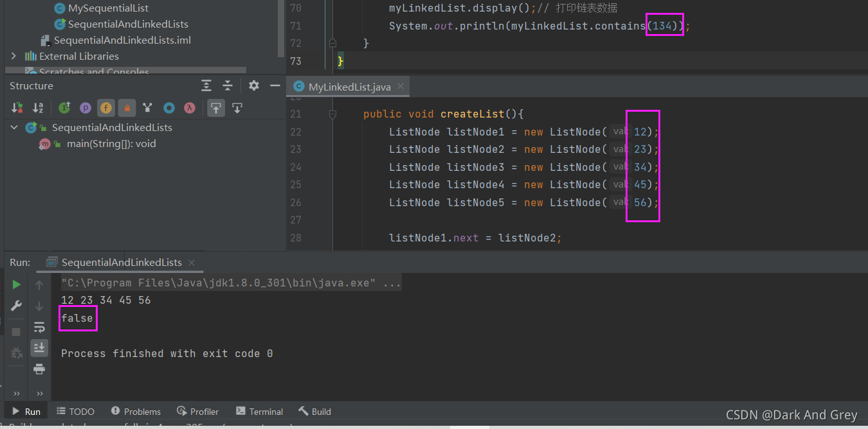This screenshot has width=868, height=429.
Task: Toggle Soft-Wrap in run console
Action: click(39, 327)
